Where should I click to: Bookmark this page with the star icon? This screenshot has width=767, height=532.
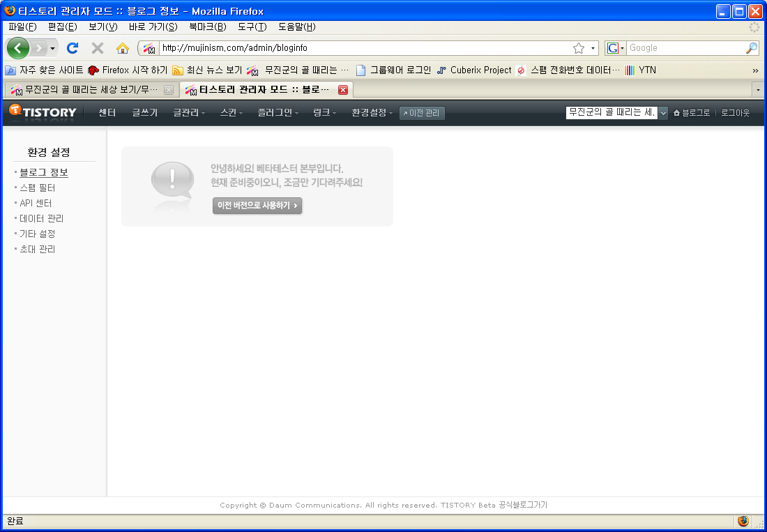click(x=579, y=48)
